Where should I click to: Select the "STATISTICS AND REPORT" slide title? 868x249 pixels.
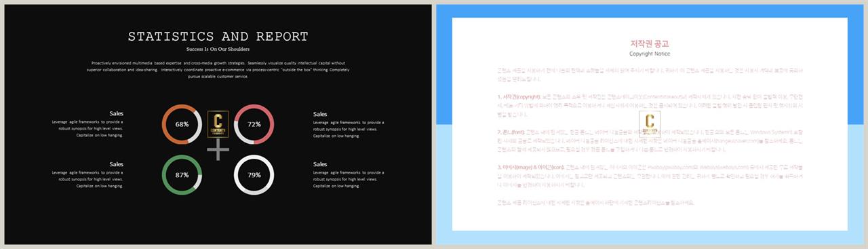coord(218,37)
